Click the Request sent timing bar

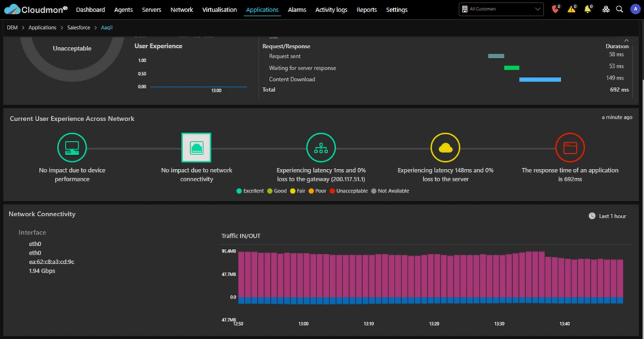pyautogui.click(x=496, y=56)
